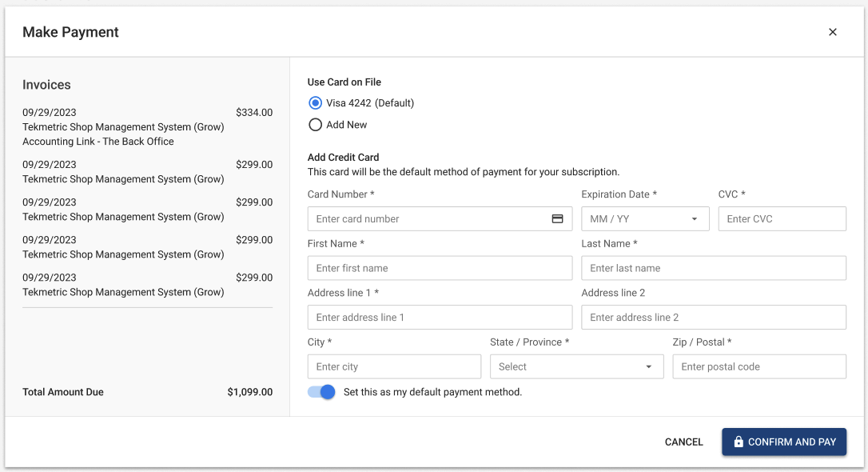Screen dimensions: 868x472
Task: Choose the Add New card radio button
Action: tap(315, 125)
